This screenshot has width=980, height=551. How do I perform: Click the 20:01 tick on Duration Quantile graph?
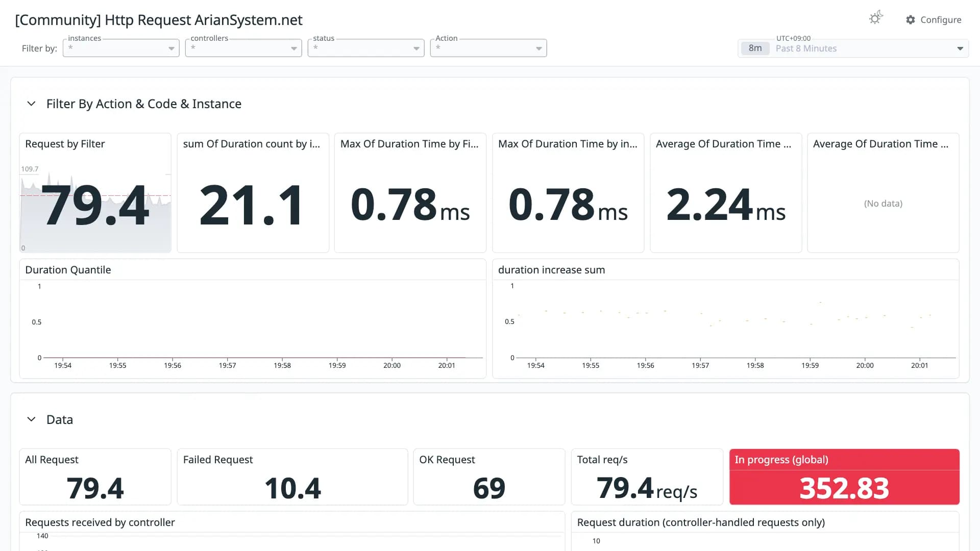447,365
